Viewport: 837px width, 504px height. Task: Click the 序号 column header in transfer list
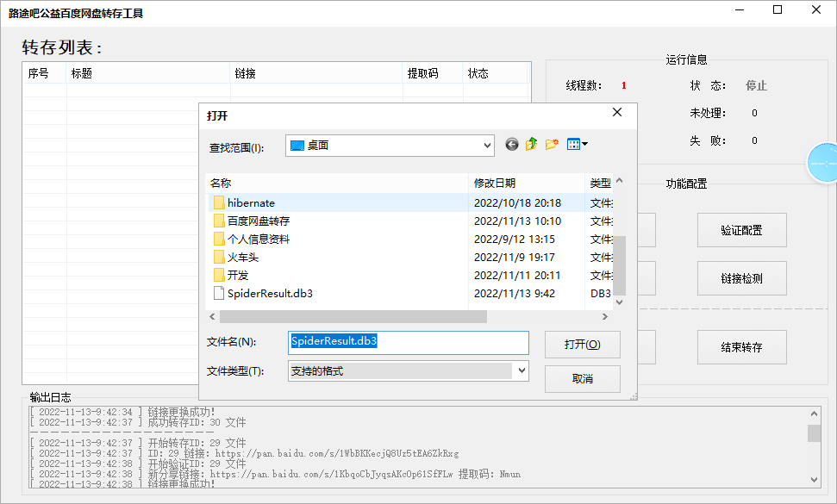coord(44,73)
